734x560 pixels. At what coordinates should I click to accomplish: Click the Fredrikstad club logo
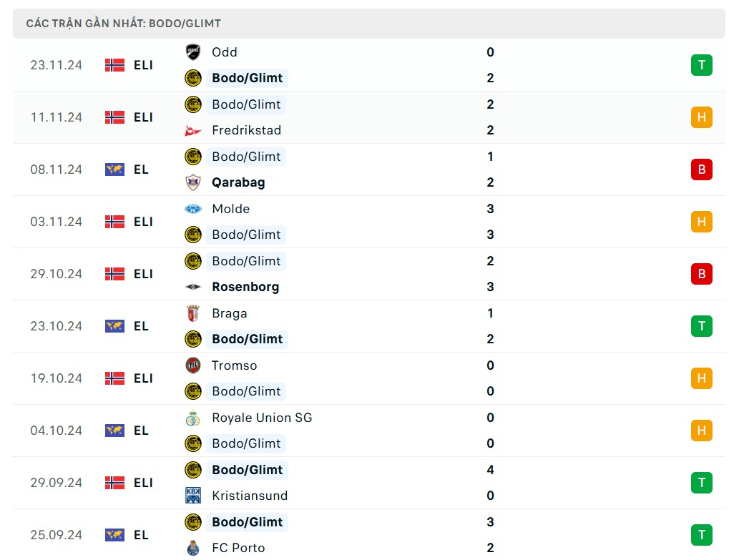(x=192, y=130)
